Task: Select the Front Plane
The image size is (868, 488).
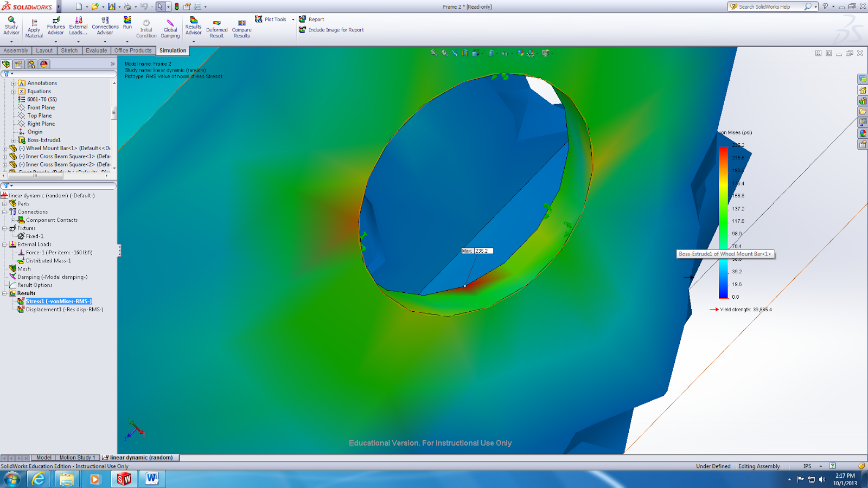Action: (41, 107)
